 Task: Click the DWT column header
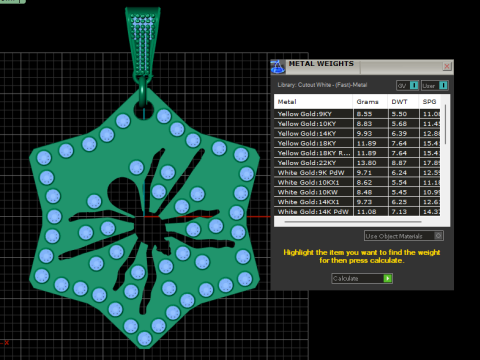click(x=403, y=102)
